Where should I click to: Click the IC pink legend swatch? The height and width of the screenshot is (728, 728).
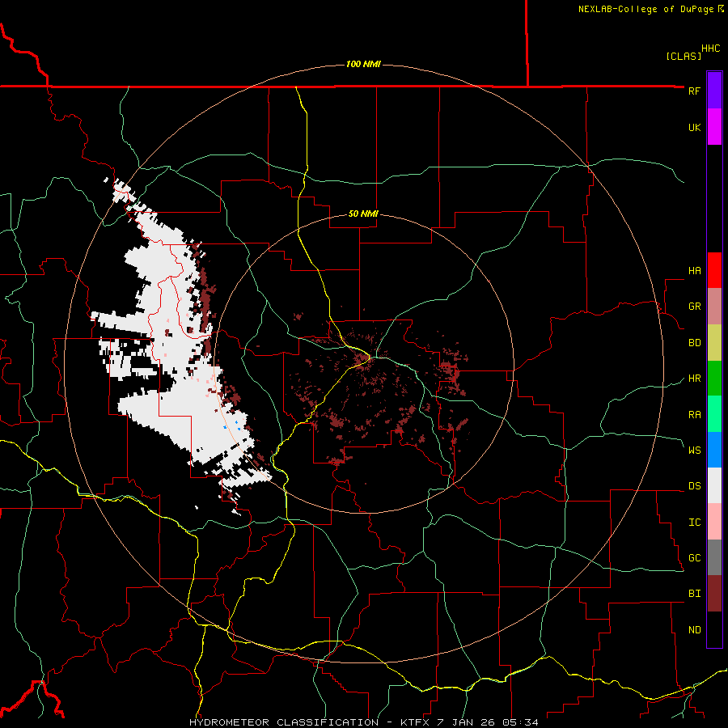click(714, 522)
